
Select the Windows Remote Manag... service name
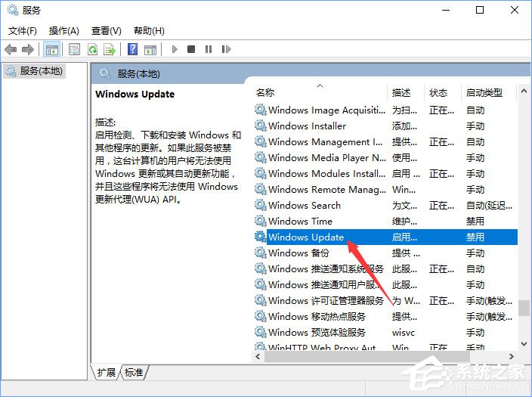click(327, 190)
